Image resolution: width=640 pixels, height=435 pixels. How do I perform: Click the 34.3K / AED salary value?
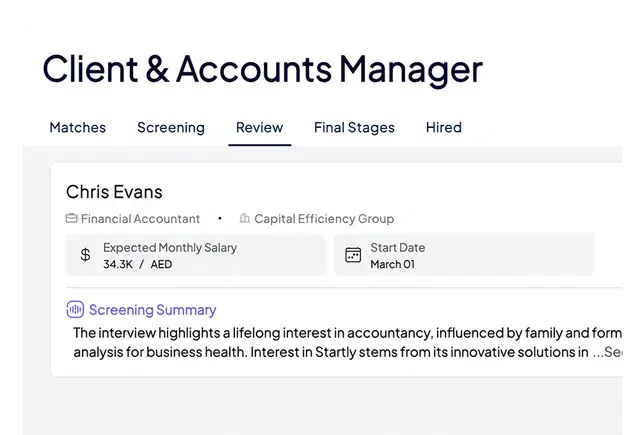click(x=138, y=264)
